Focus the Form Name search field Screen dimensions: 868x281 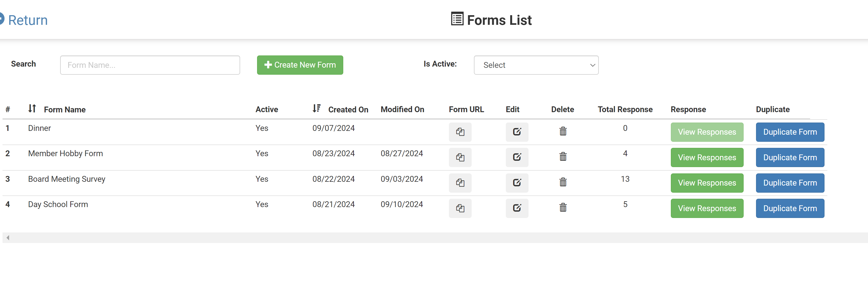coord(150,65)
